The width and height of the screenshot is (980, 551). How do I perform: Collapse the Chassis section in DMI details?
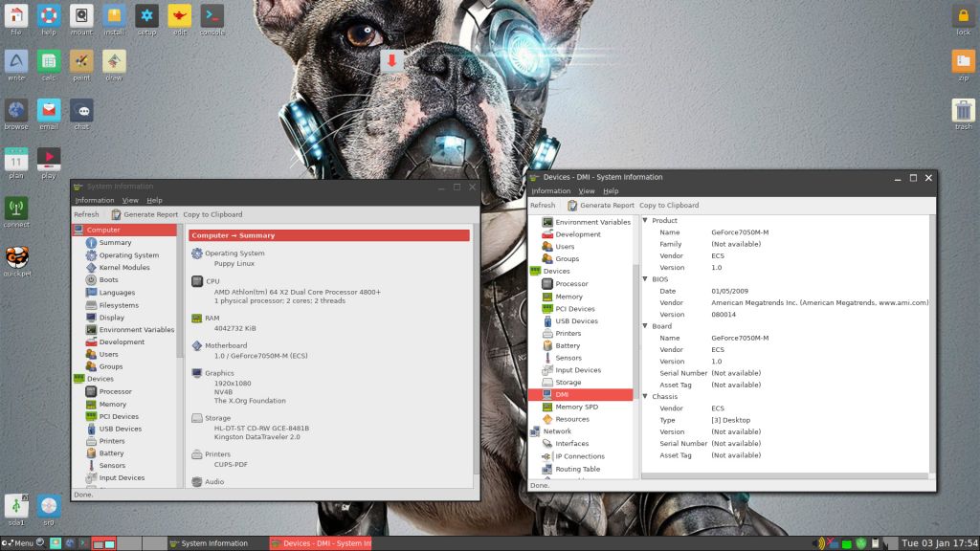[x=646, y=397]
